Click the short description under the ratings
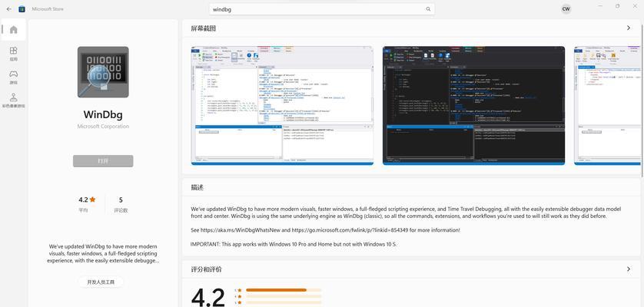 [x=103, y=253]
